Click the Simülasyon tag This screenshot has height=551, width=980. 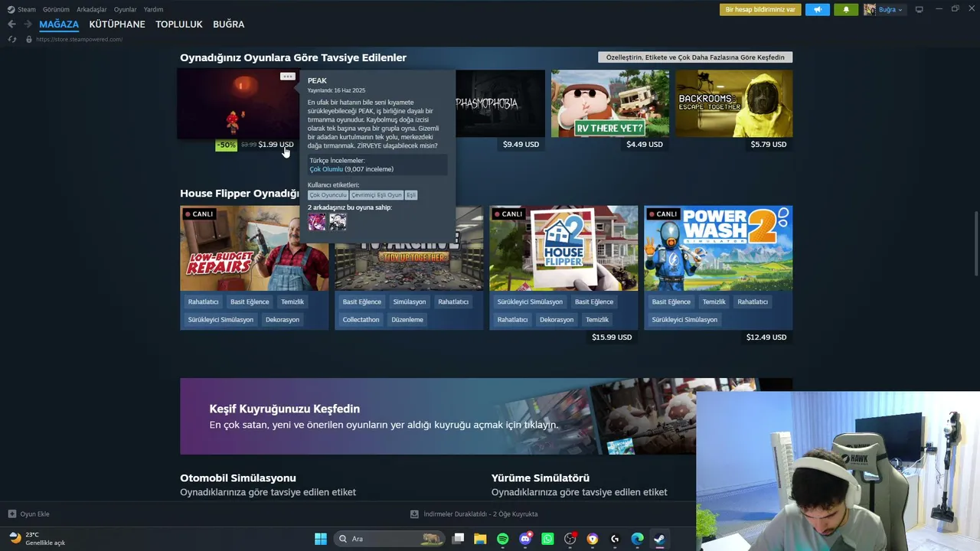pyautogui.click(x=410, y=302)
